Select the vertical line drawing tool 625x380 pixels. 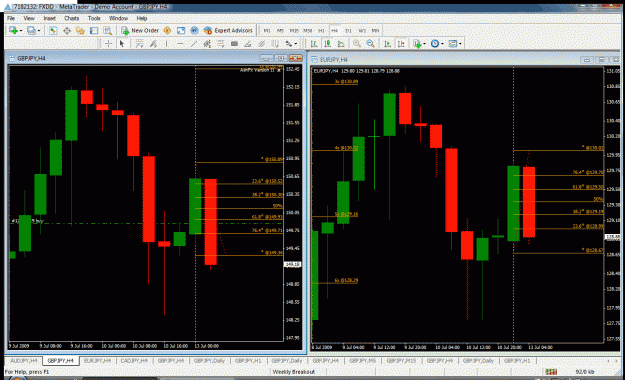[x=167, y=43]
